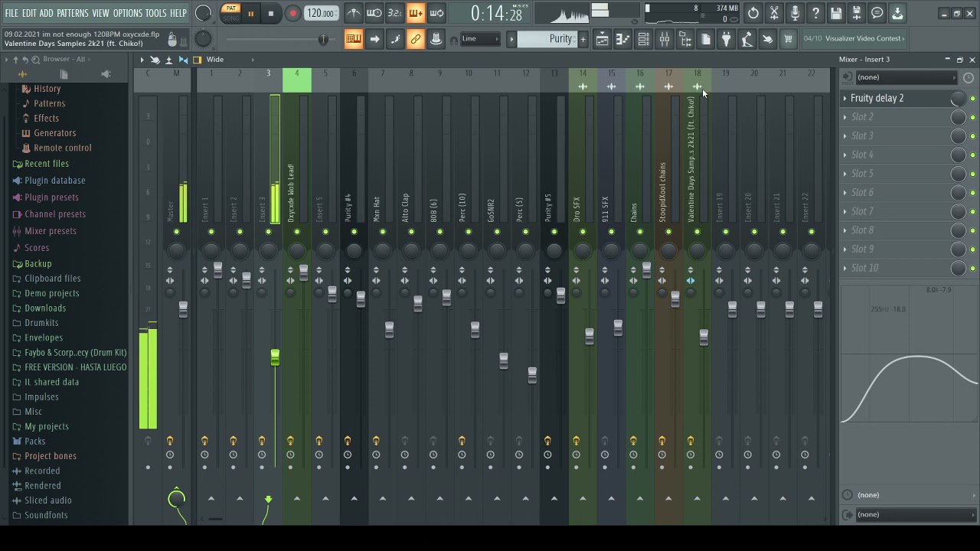The width and height of the screenshot is (980, 551).
Task: Click the scissors cut icon
Action: (x=774, y=13)
